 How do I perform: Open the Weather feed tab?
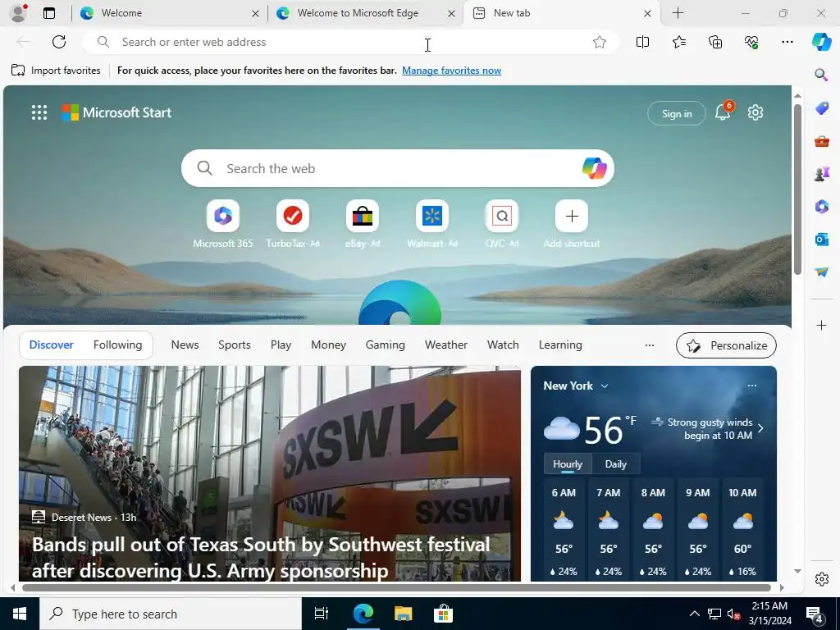445,345
